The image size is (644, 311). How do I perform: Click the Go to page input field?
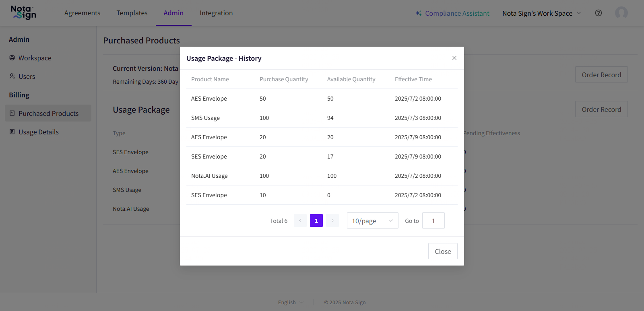pos(433,220)
